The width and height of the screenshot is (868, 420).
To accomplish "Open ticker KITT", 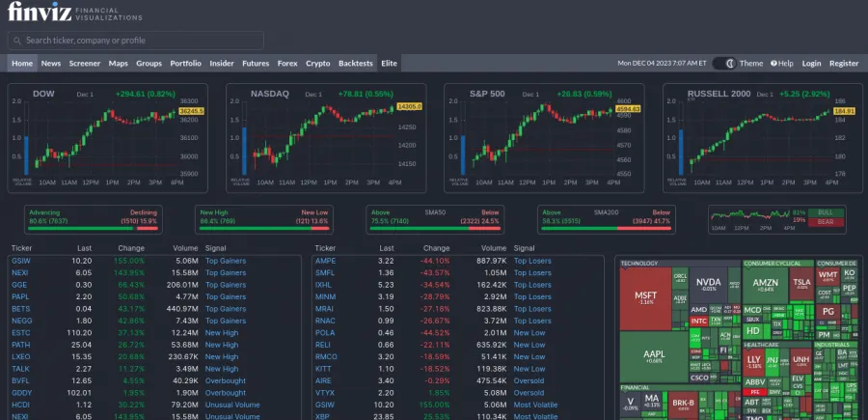I will (x=323, y=369).
